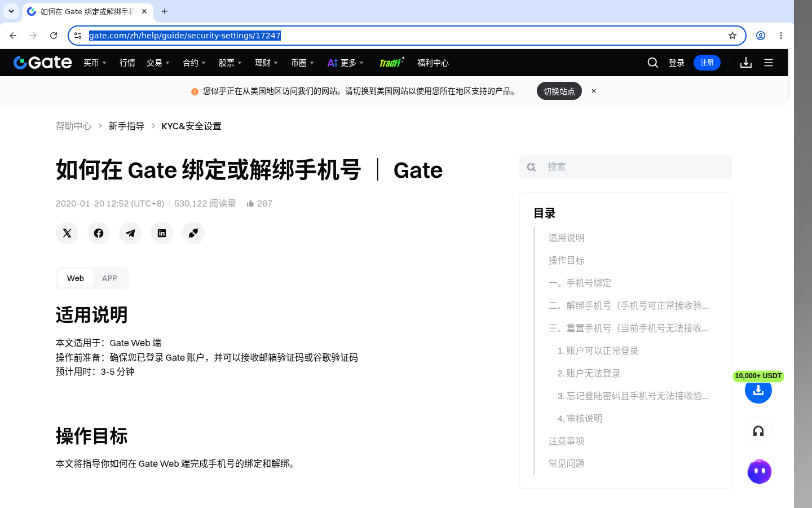Jump to 适用说明 in contents
The width and height of the screenshot is (812, 508).
click(x=566, y=238)
